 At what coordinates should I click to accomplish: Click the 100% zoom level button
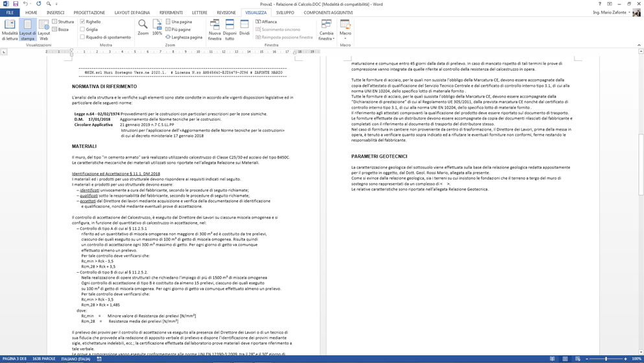[636, 359]
